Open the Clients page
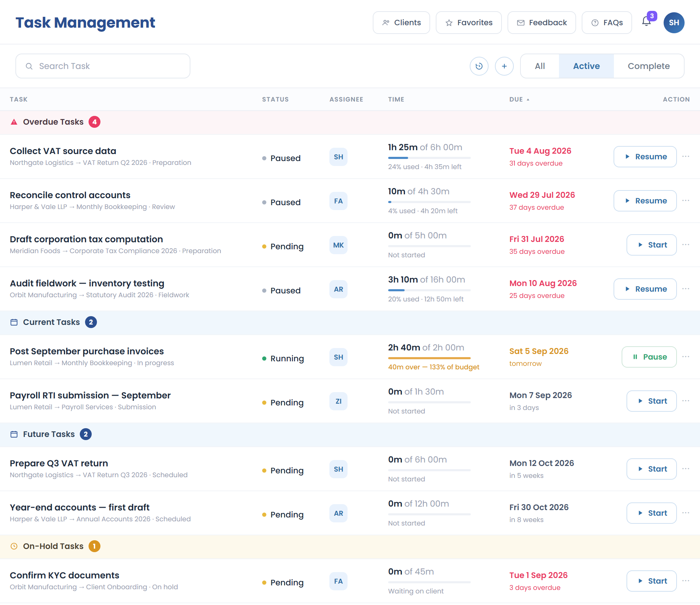 tap(401, 23)
